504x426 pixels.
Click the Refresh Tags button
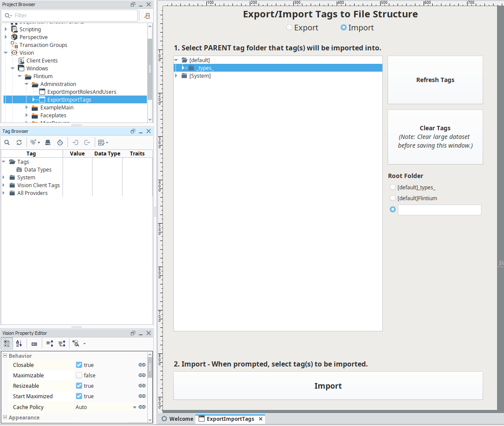tap(435, 80)
